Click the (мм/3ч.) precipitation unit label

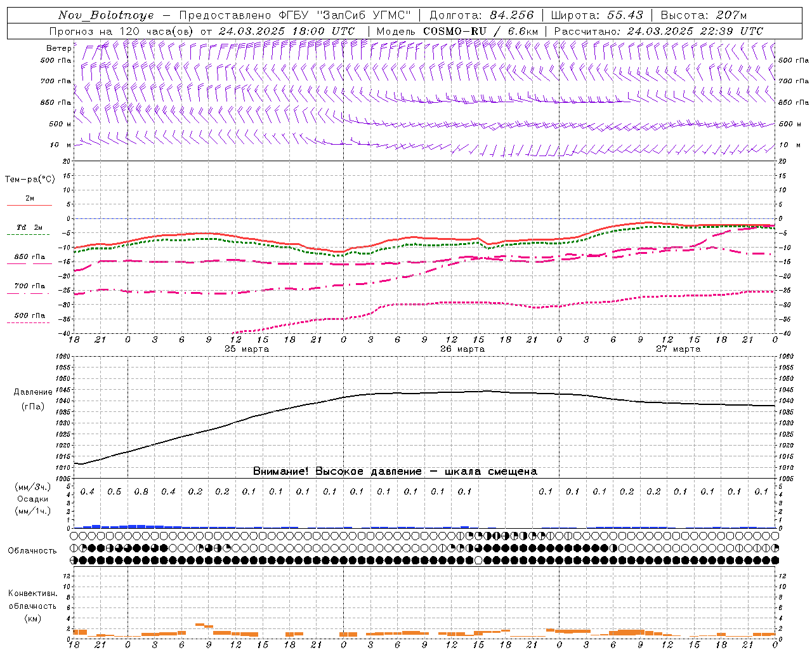point(33,487)
